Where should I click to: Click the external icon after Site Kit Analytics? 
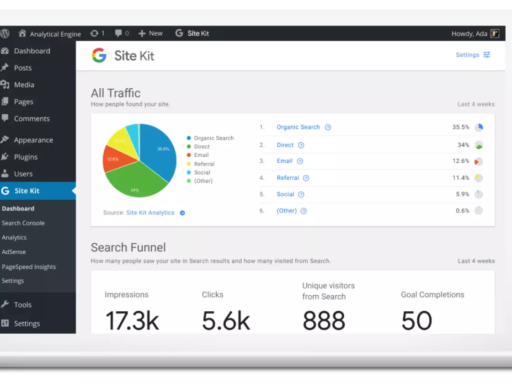(182, 213)
